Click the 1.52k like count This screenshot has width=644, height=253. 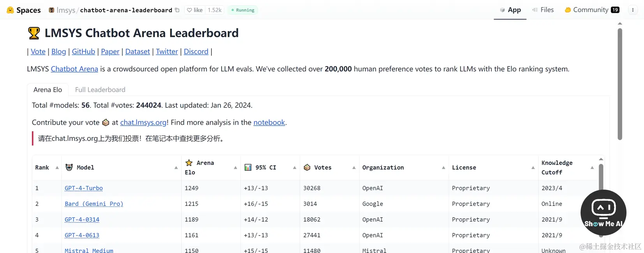point(215,10)
